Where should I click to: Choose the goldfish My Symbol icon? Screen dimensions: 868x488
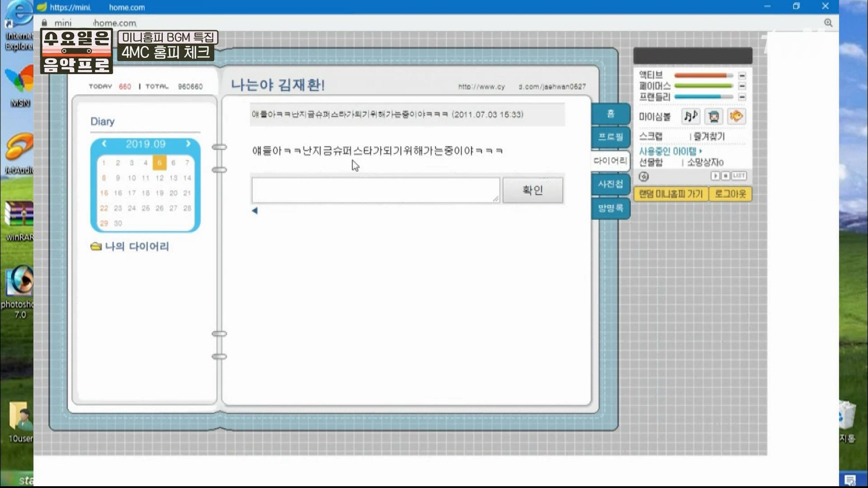pyautogui.click(x=736, y=116)
